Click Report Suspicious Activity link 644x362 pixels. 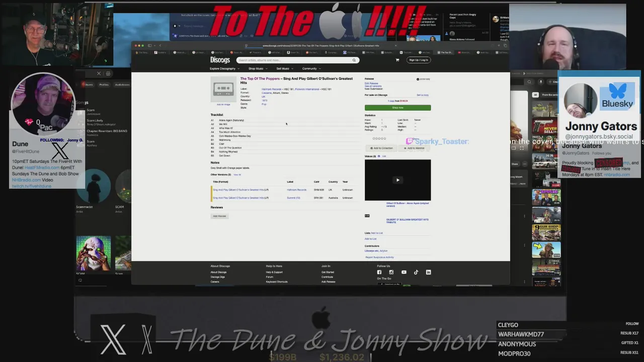[x=380, y=257]
